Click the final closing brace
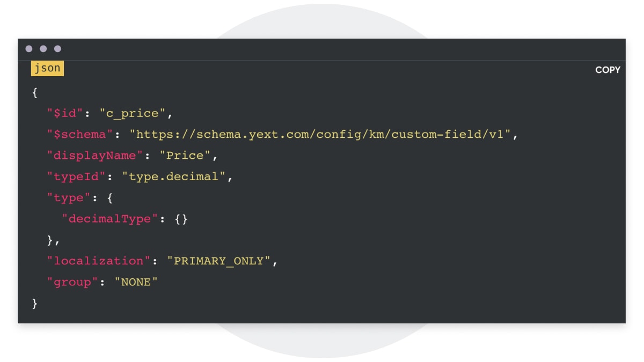Screen dimensions: 644x362 35,303
